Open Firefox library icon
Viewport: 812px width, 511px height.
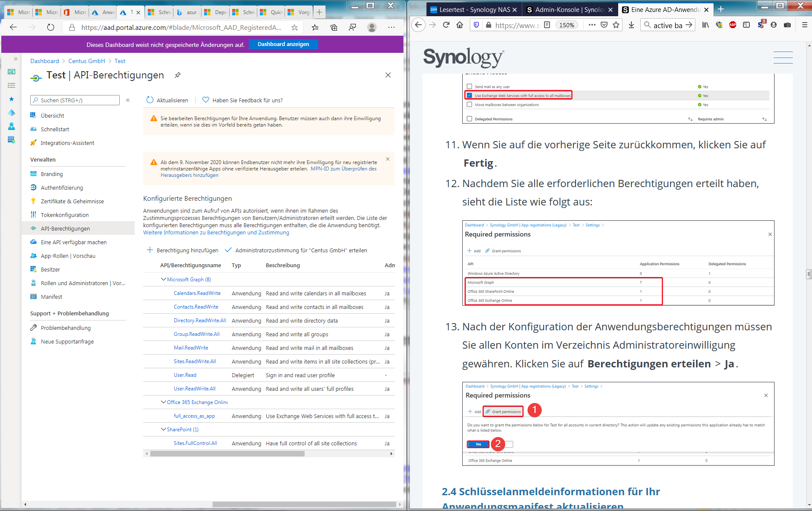click(x=706, y=25)
